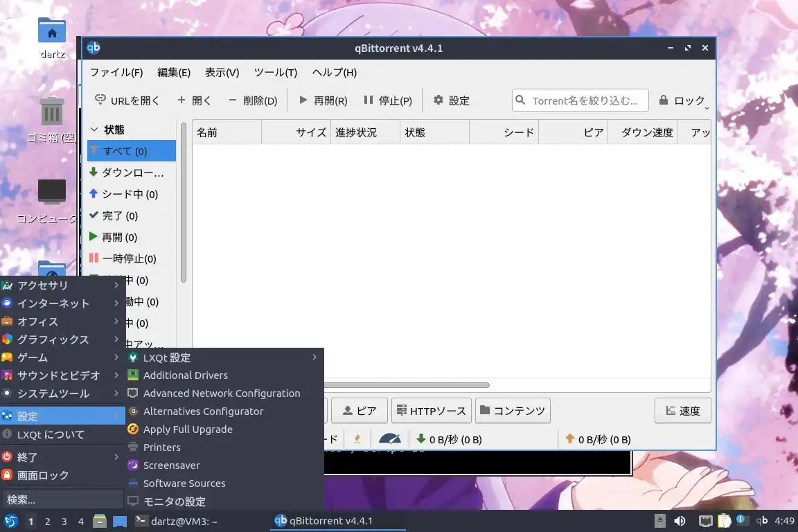Image resolution: width=798 pixels, height=532 pixels.
Task: Expand the 終了 leave submenu
Action: tap(62, 457)
